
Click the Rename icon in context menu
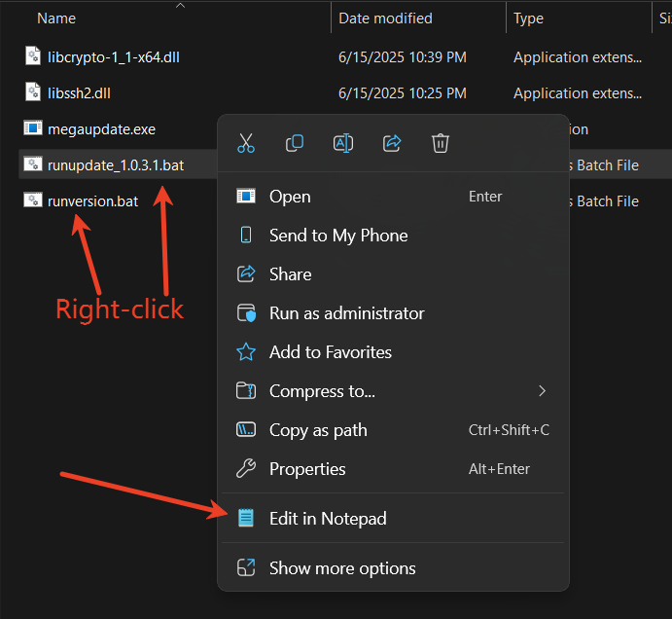[343, 143]
